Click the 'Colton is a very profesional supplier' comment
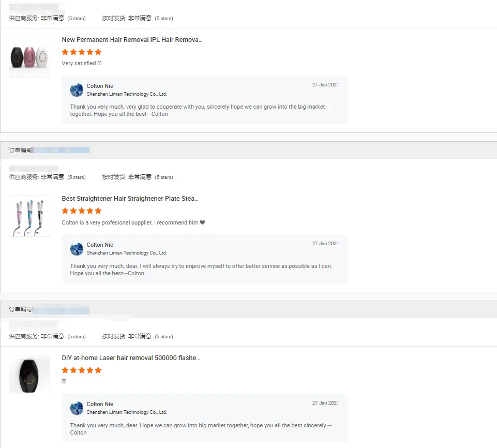This screenshot has width=497, height=448. tap(130, 223)
